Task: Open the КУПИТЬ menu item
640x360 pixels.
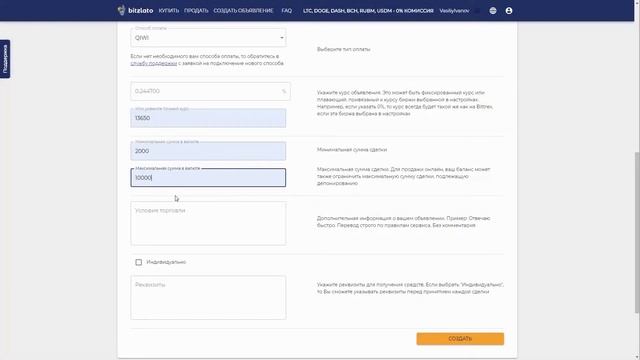Action: [x=169, y=11]
